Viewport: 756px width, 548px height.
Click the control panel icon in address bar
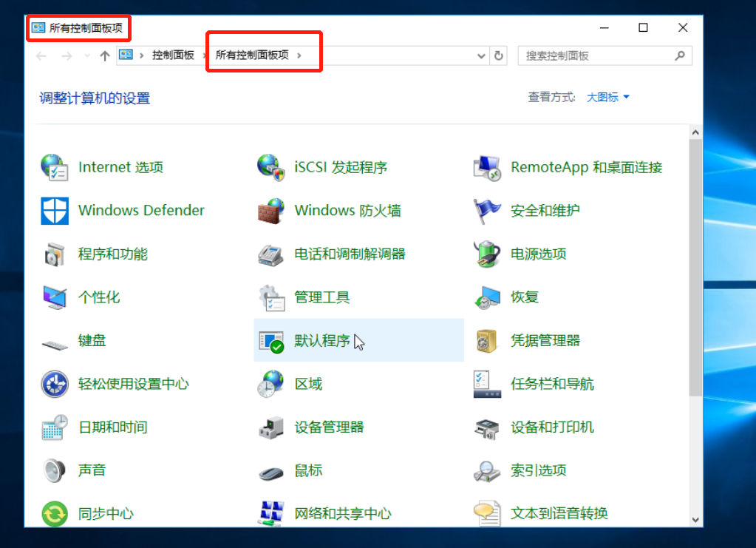coord(126,55)
